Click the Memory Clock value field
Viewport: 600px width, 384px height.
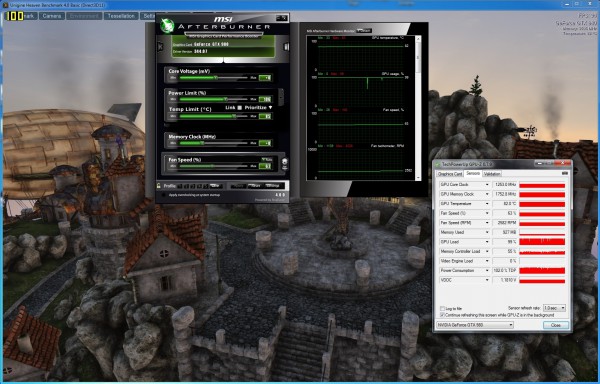point(265,143)
